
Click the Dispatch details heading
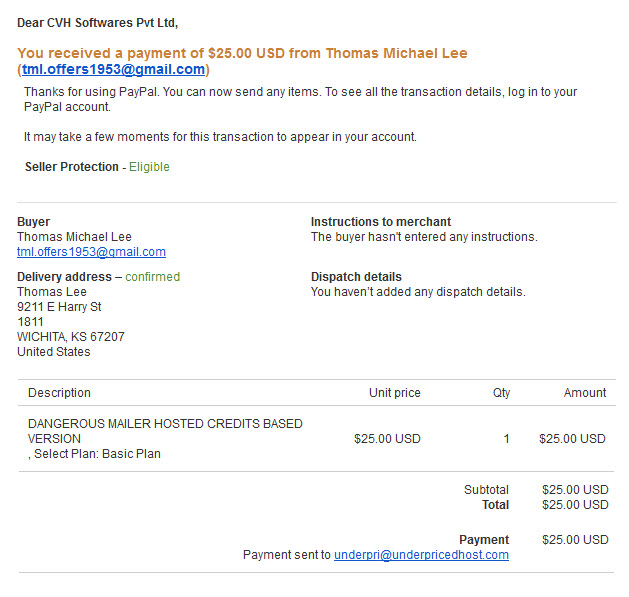click(x=356, y=277)
